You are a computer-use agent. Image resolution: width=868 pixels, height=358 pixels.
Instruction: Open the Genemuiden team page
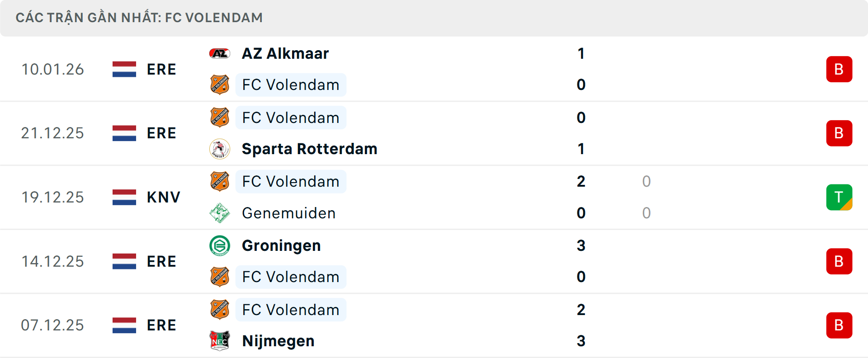point(288,213)
